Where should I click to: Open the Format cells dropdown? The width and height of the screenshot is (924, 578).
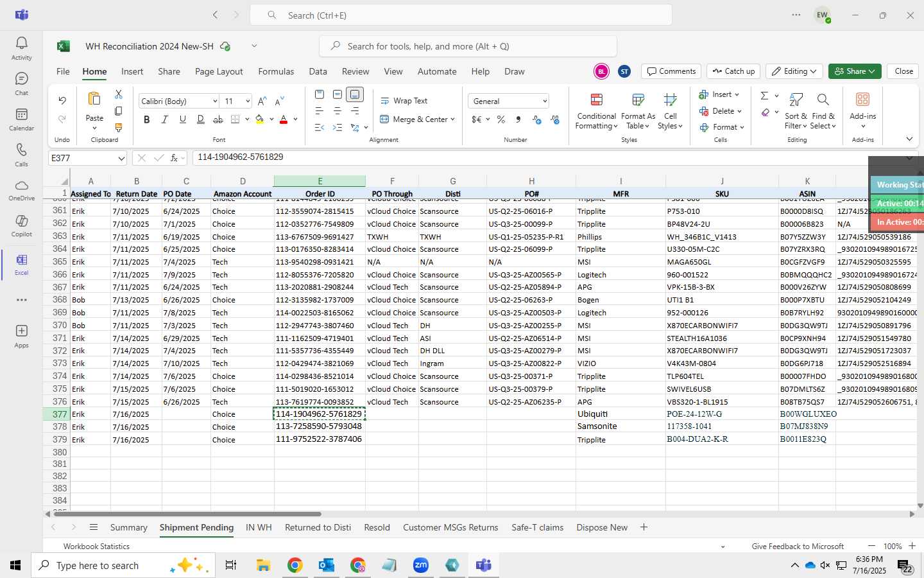pos(721,127)
